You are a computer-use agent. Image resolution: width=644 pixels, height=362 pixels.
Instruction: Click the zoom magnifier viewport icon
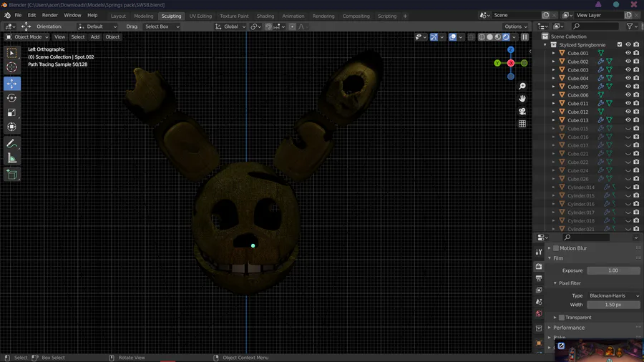coord(522,86)
